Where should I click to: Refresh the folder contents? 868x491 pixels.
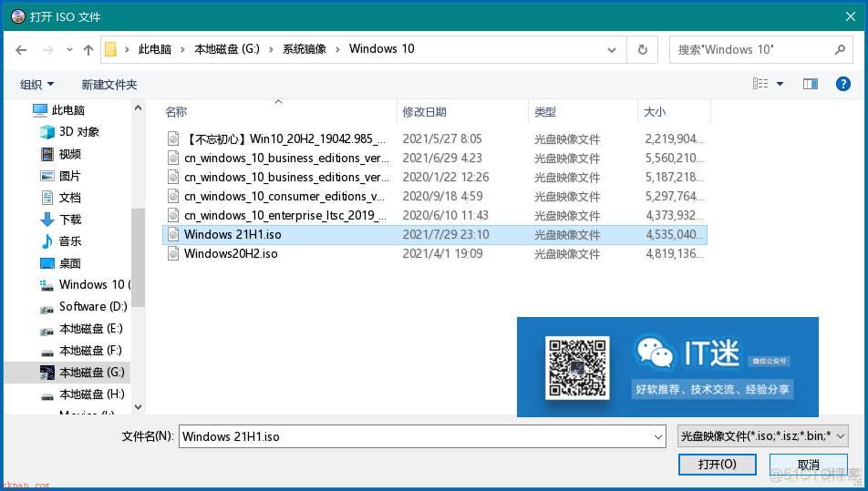(x=642, y=50)
